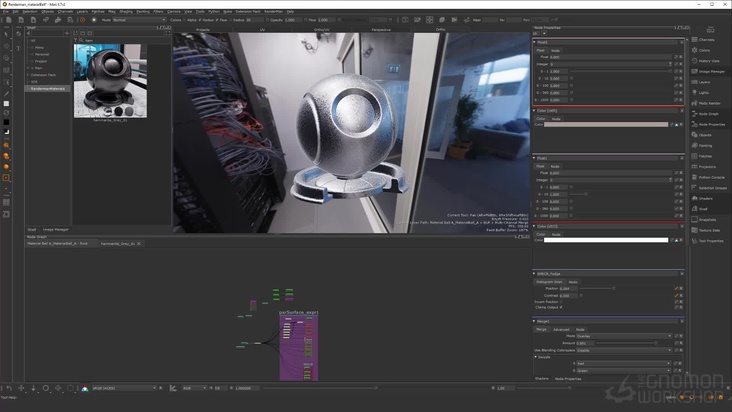This screenshot has height=412, width=732.
Task: Click the add shelf plus icon
Action: point(67,33)
